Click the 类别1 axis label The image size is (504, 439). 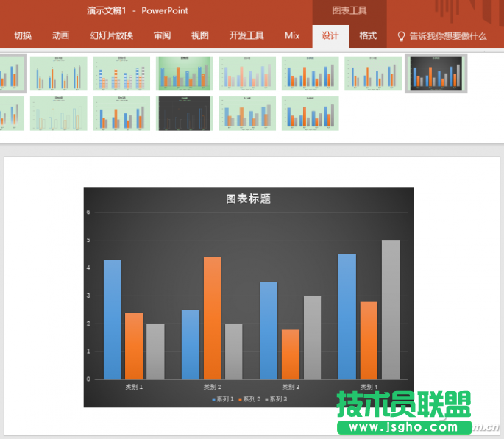click(x=134, y=387)
